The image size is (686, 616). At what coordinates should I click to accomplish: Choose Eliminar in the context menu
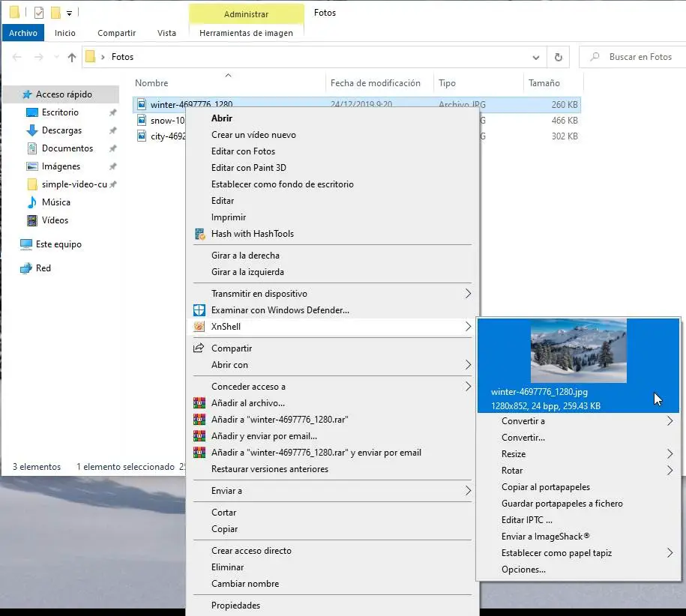[227, 567]
